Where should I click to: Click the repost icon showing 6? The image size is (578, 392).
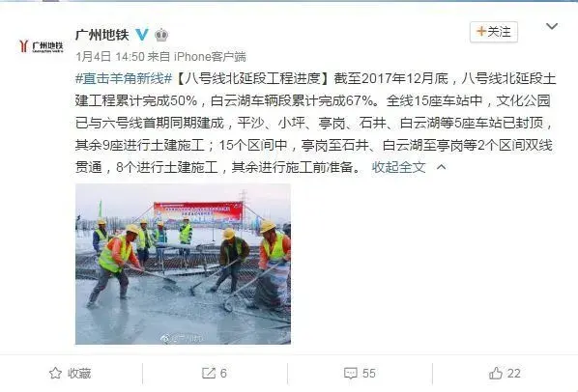209,374
